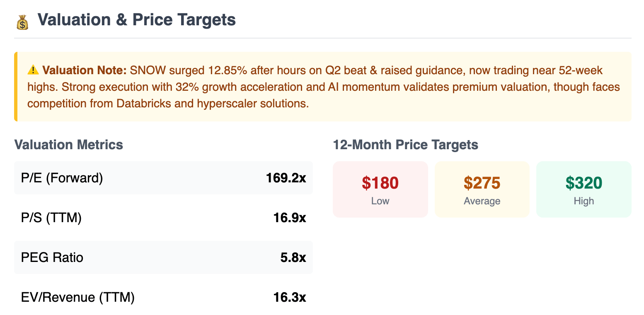Viewport: 644px width, 315px height.
Task: Click the Valuation Metrics heading
Action: click(x=69, y=145)
